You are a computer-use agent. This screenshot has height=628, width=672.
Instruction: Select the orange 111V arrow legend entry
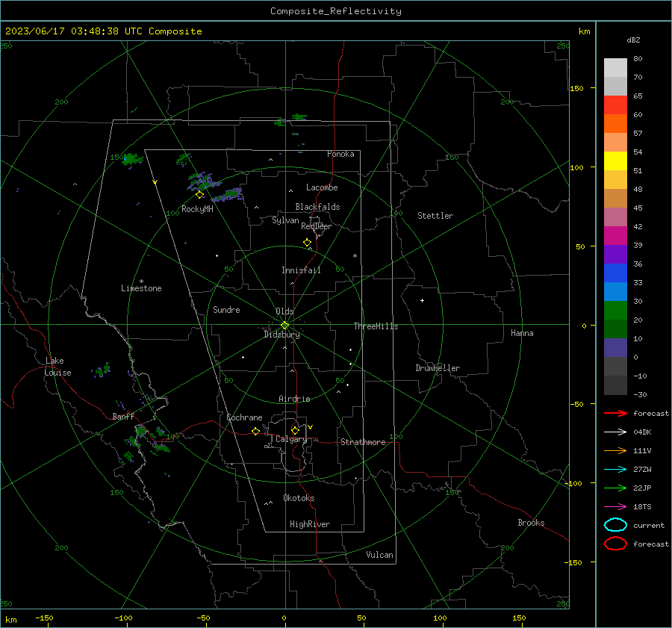(615, 450)
